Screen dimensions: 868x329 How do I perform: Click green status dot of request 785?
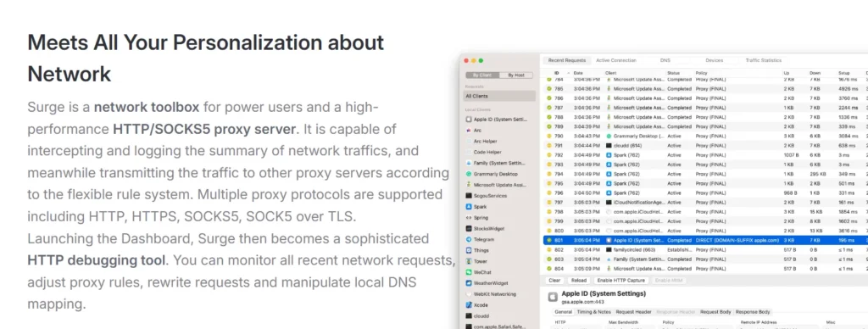(549, 89)
